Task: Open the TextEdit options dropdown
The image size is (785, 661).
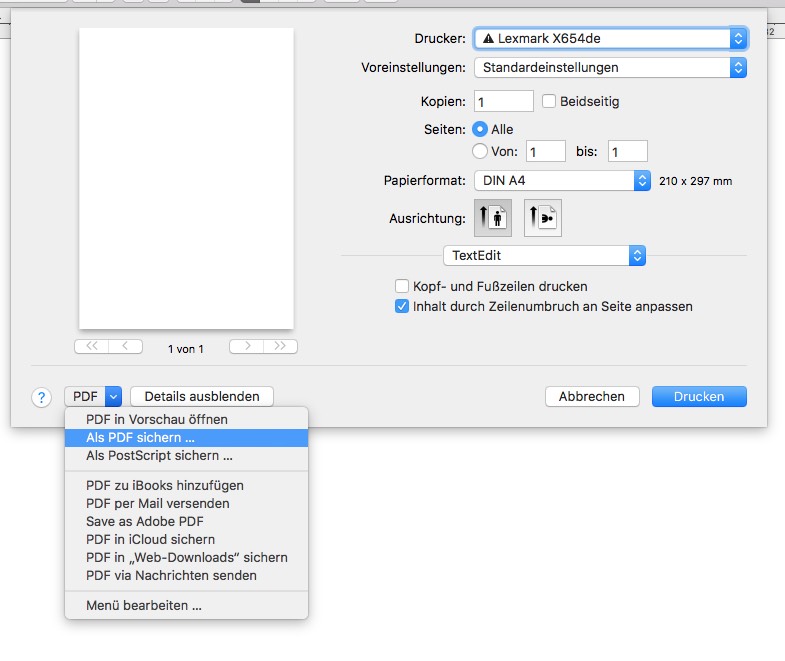Action: tap(544, 255)
